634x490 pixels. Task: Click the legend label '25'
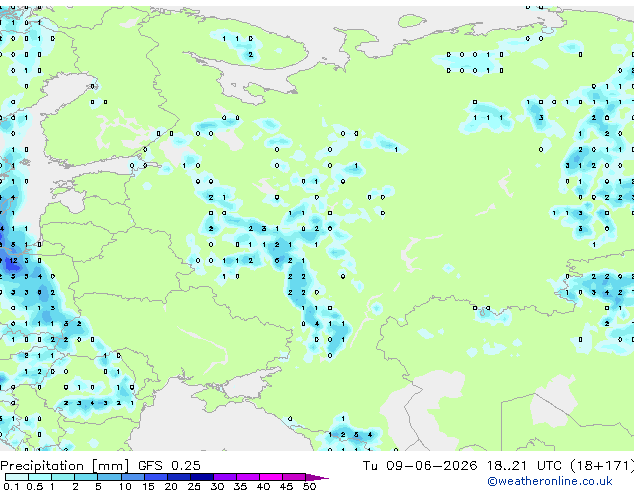(194, 486)
